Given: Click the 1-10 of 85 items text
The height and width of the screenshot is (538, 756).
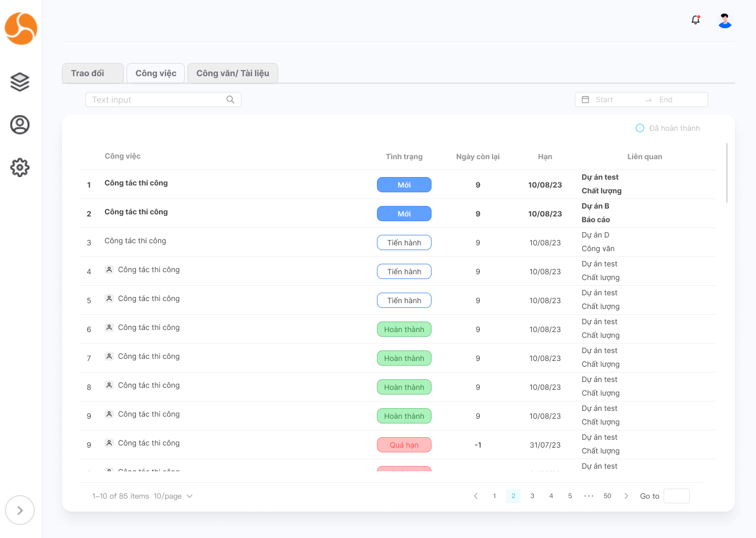Looking at the screenshot, I should (121, 496).
